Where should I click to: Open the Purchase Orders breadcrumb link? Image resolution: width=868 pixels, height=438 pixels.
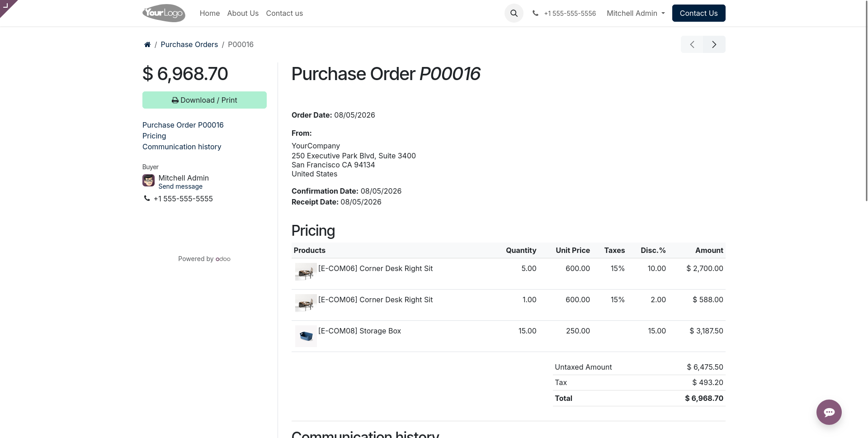(189, 44)
